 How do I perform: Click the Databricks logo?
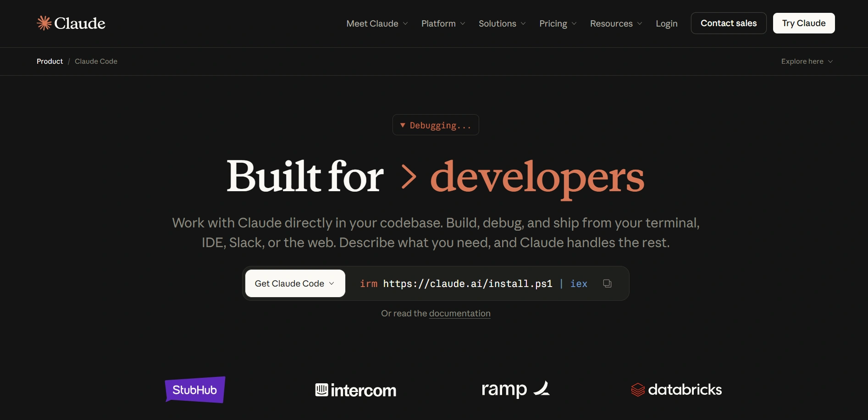pyautogui.click(x=676, y=390)
